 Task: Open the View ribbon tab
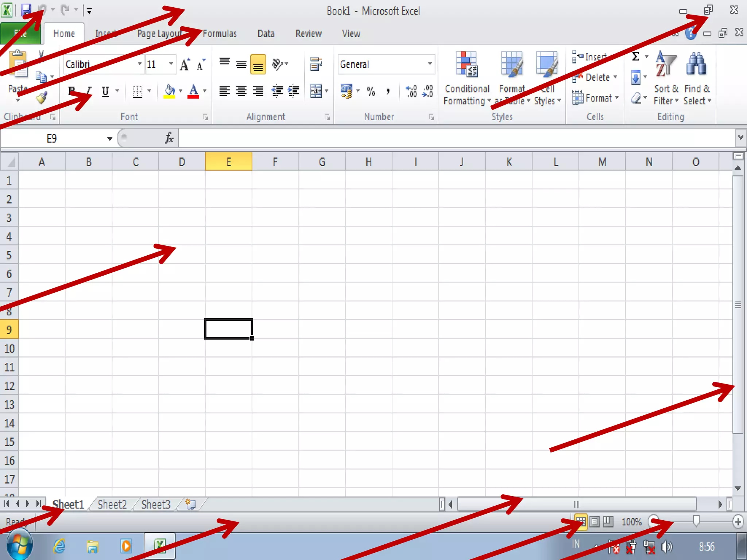(351, 34)
